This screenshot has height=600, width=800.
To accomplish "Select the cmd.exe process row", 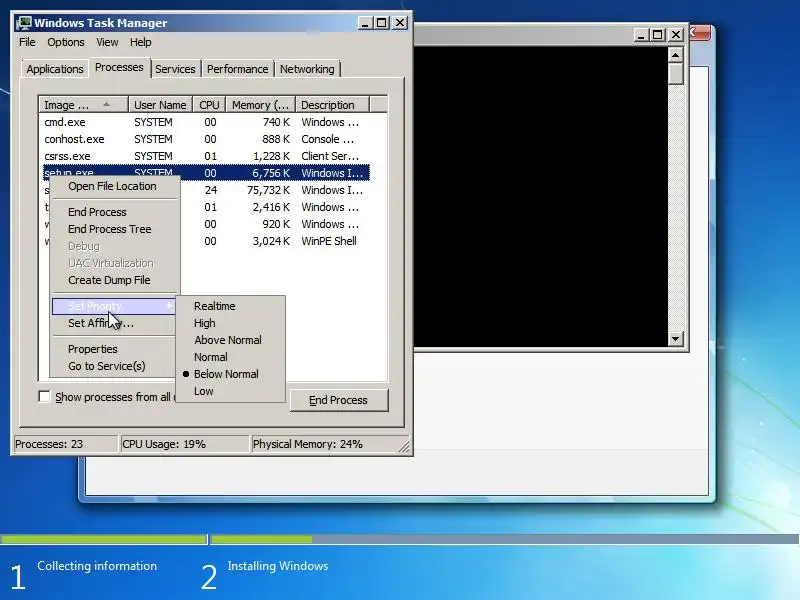I will 206,122.
